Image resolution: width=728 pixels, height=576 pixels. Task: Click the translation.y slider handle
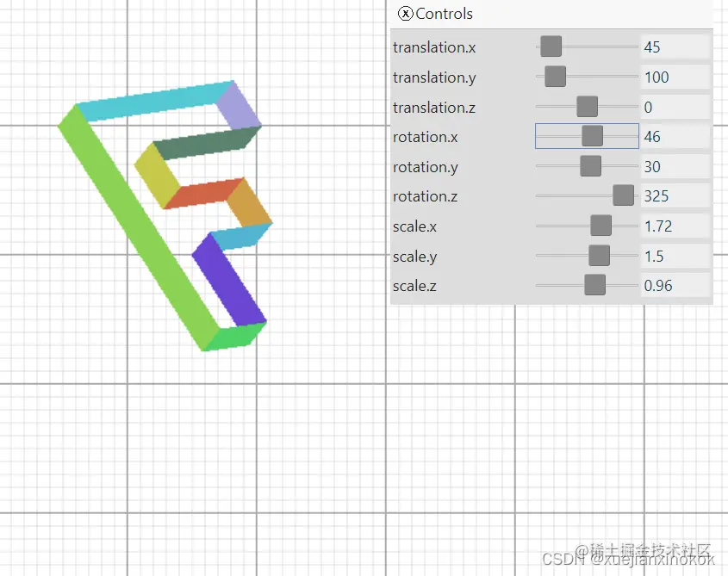pos(555,76)
